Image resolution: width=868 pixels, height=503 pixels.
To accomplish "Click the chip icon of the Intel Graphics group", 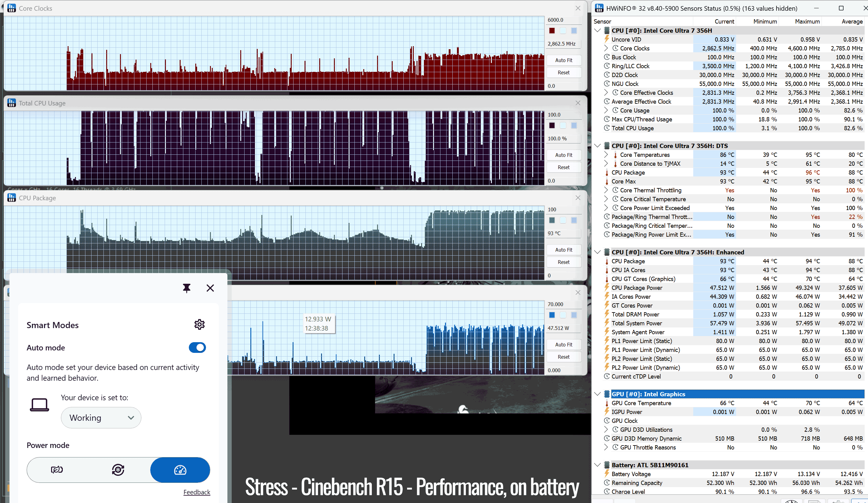I will [607, 394].
